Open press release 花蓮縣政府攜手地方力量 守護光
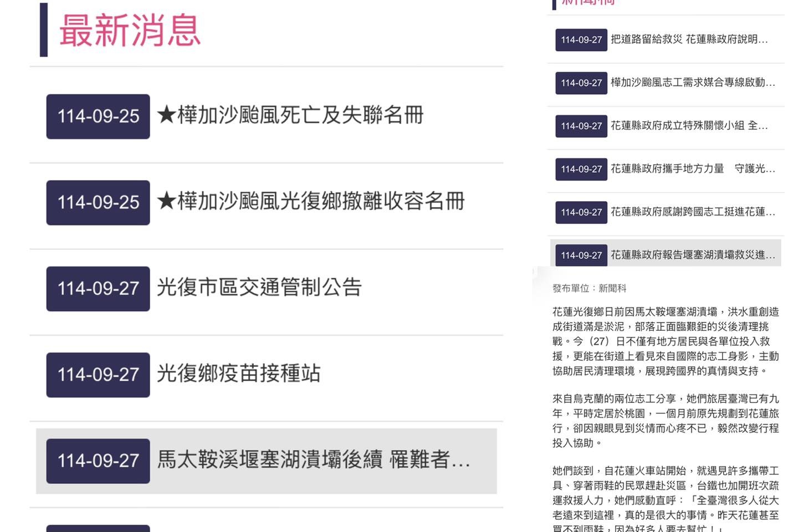The width and height of the screenshot is (798, 532). (693, 168)
